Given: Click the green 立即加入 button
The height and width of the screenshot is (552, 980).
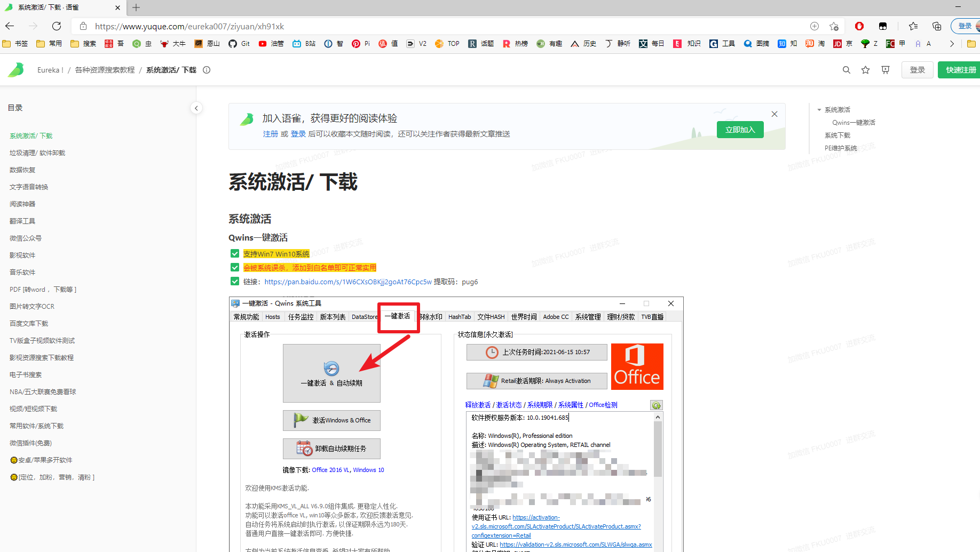Looking at the screenshot, I should point(740,130).
